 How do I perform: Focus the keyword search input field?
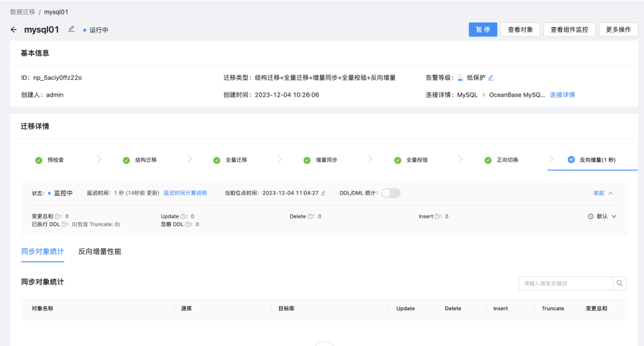click(x=566, y=283)
